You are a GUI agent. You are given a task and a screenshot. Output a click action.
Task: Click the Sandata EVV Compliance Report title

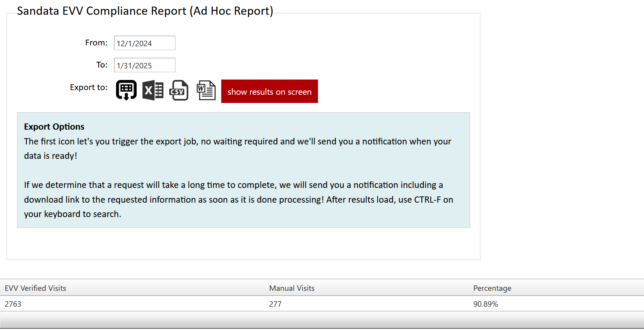click(145, 11)
